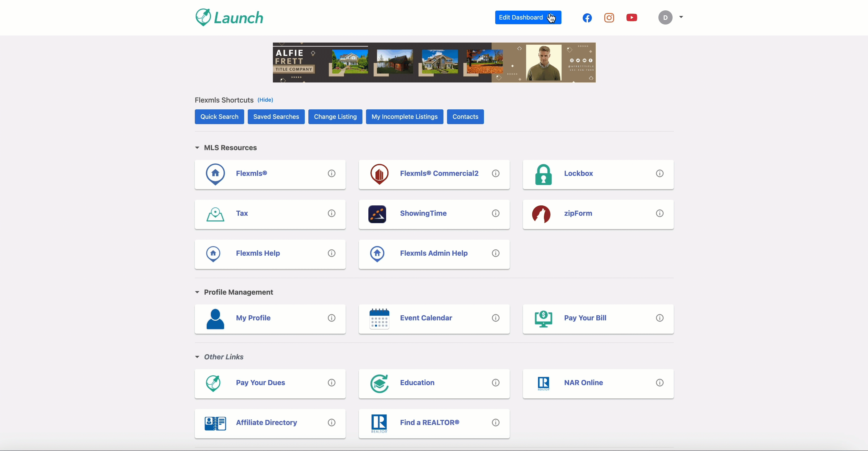Click the Alfie Frett Title Company banner
Screen dimensions: 868x451
[x=434, y=62]
